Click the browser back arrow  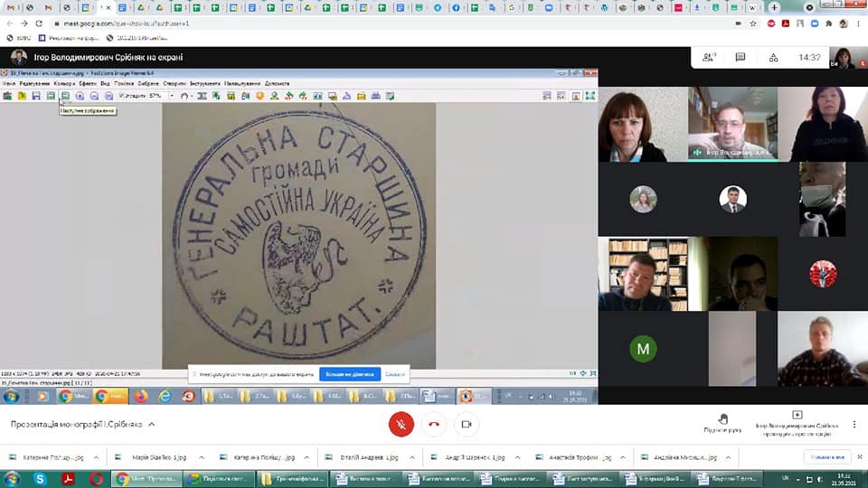point(10,23)
